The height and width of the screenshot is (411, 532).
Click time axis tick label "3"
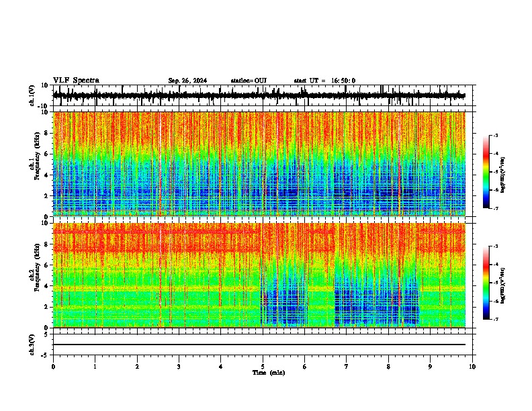(x=179, y=367)
